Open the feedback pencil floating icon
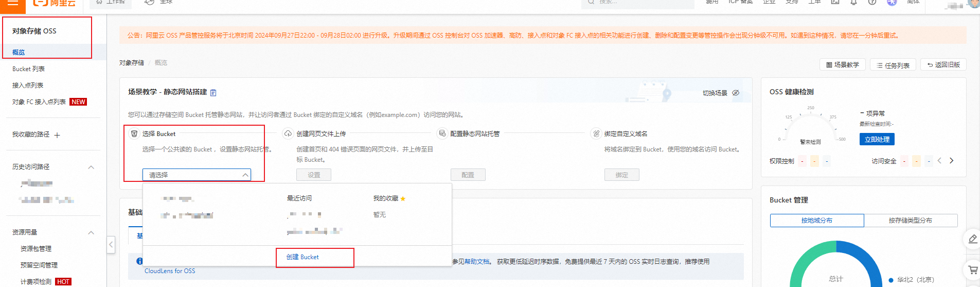Image resolution: width=980 pixels, height=287 pixels. pos(973,239)
